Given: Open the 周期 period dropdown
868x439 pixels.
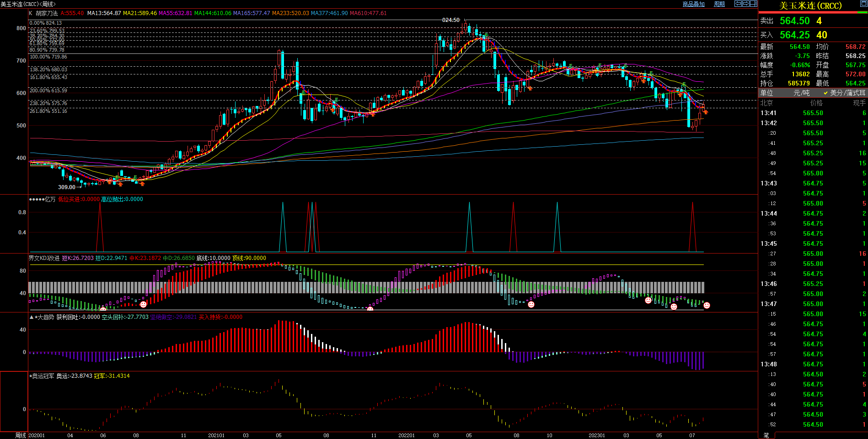Looking at the screenshot, I should [x=719, y=4].
